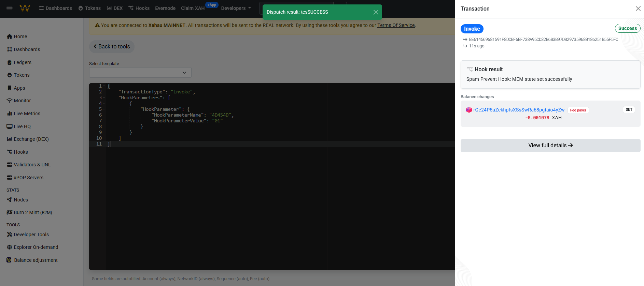Open Live HQ in the sidebar
The width and height of the screenshot is (644, 286).
point(19,126)
